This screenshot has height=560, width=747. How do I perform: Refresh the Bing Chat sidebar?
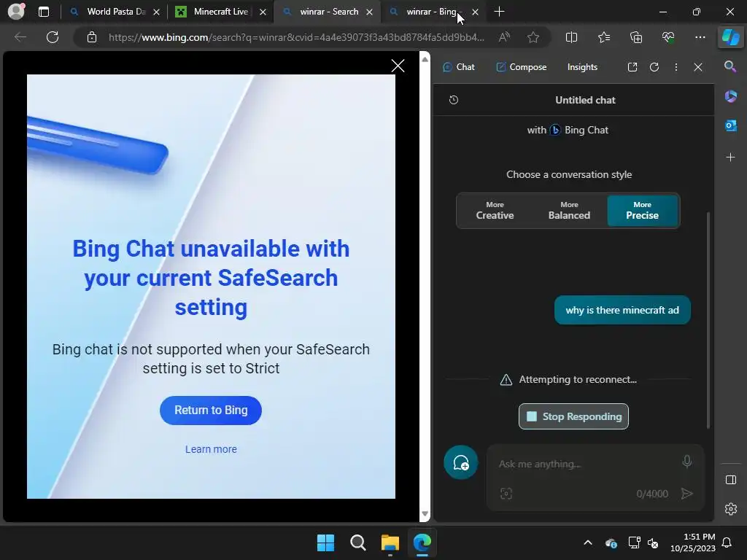pyautogui.click(x=654, y=67)
